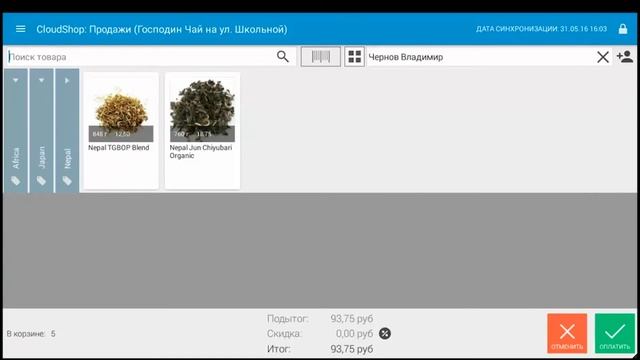The width and height of the screenshot is (640, 360).
Task: Add Nepal Jun Chiyubari Organic to cart
Action: coord(202,131)
